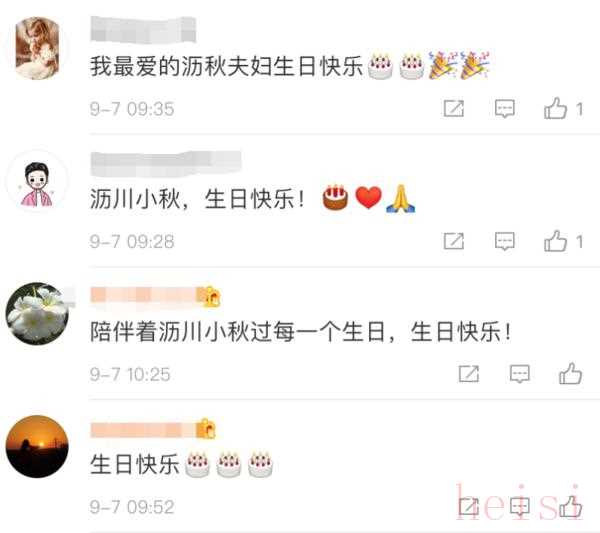Share the 09:35 comment

pos(454,109)
